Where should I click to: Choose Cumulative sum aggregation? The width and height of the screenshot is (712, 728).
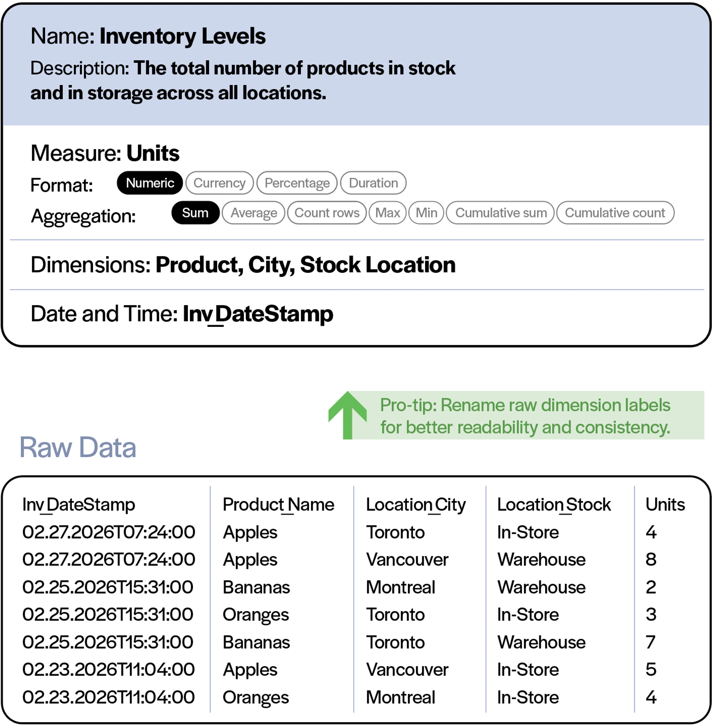click(x=500, y=213)
